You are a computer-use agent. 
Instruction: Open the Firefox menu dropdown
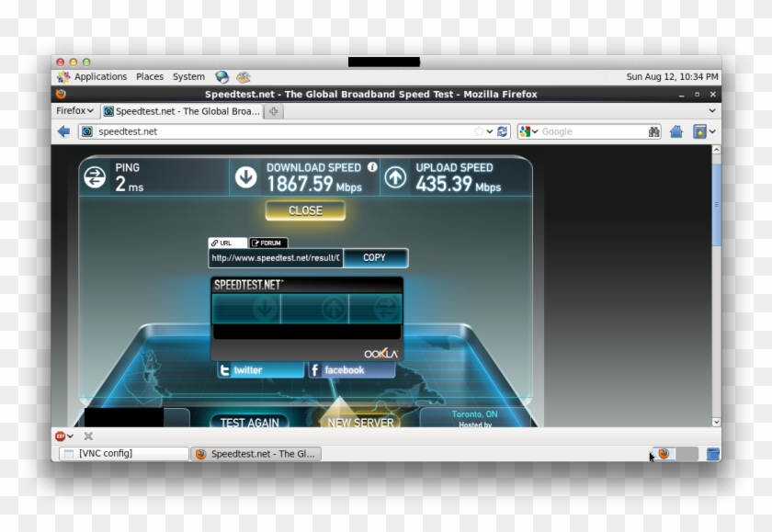point(74,110)
